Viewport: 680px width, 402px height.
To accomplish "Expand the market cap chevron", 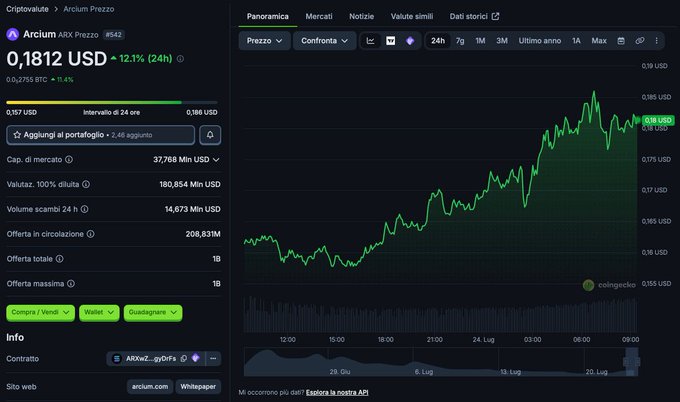I will (x=216, y=160).
